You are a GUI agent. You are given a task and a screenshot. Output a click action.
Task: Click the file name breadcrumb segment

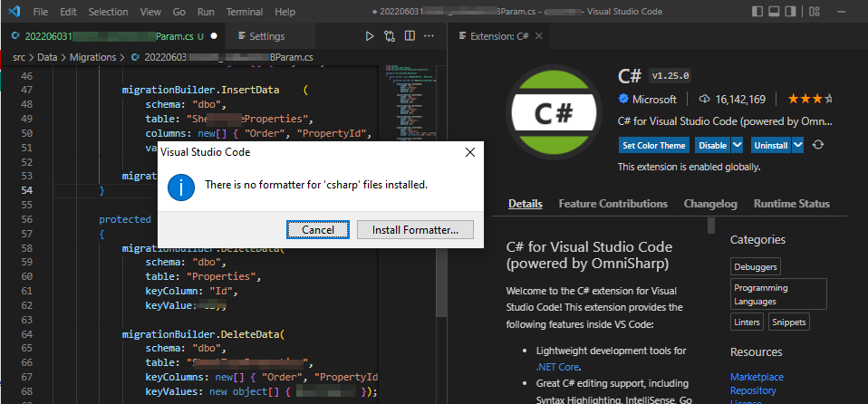click(223, 57)
